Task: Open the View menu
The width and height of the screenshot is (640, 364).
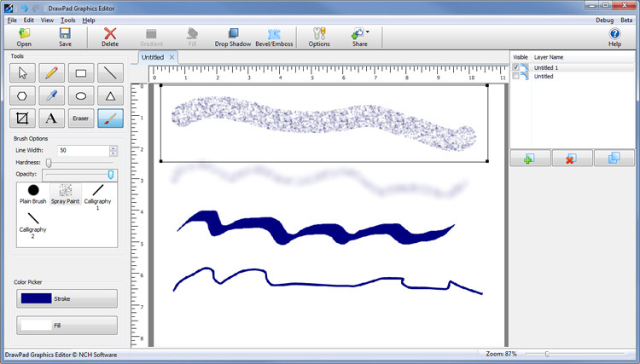Action: 47,20
